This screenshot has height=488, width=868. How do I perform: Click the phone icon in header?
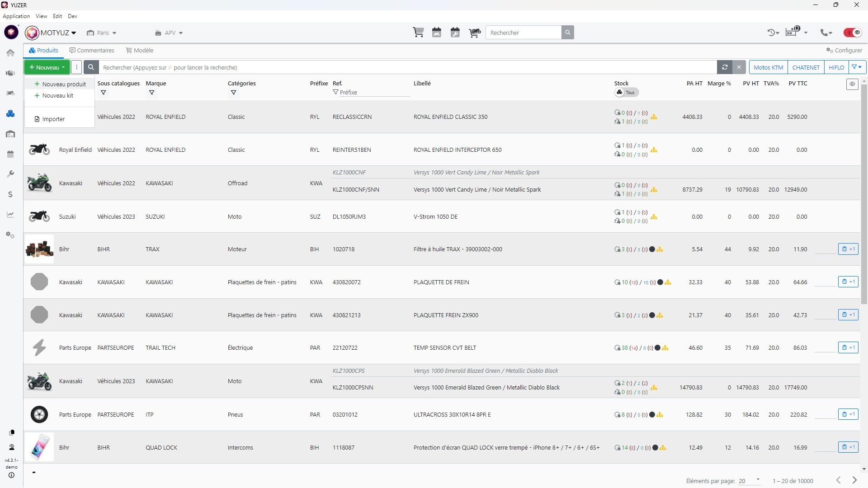click(826, 33)
